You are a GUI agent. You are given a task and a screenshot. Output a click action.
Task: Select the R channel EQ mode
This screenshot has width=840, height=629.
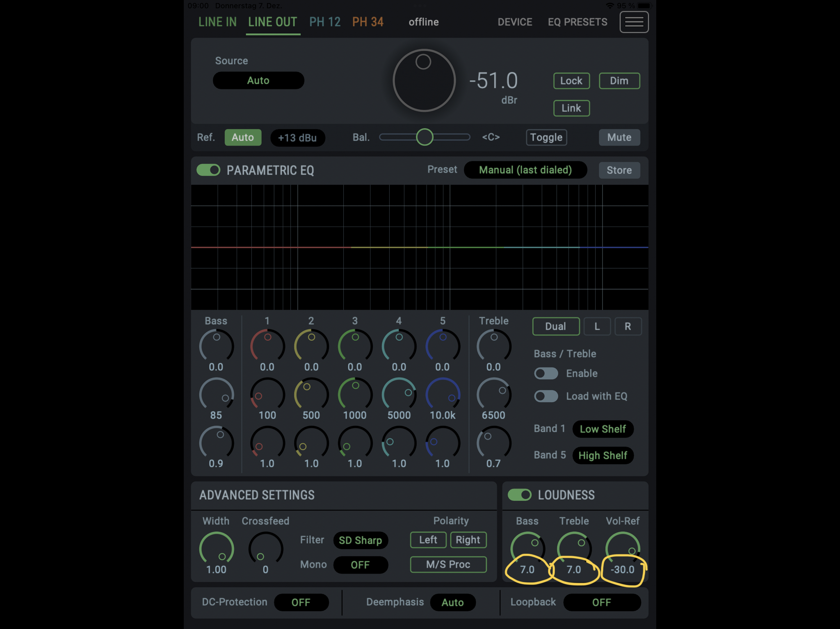628,326
